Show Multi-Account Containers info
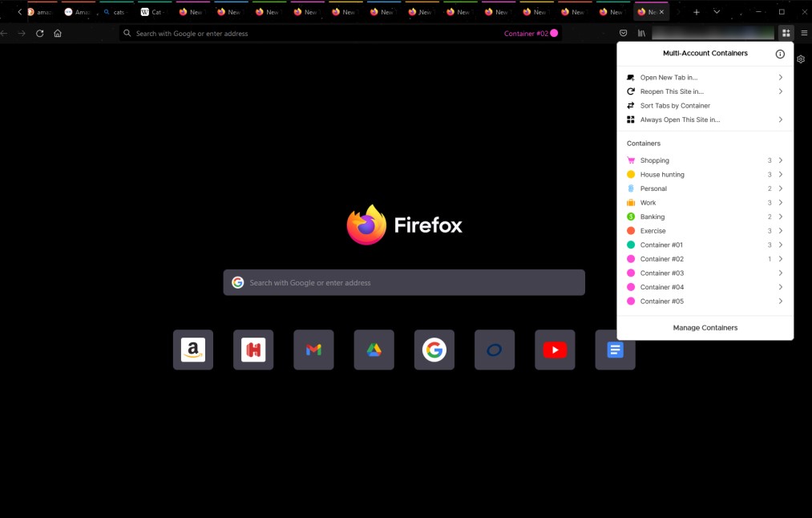 pyautogui.click(x=780, y=54)
